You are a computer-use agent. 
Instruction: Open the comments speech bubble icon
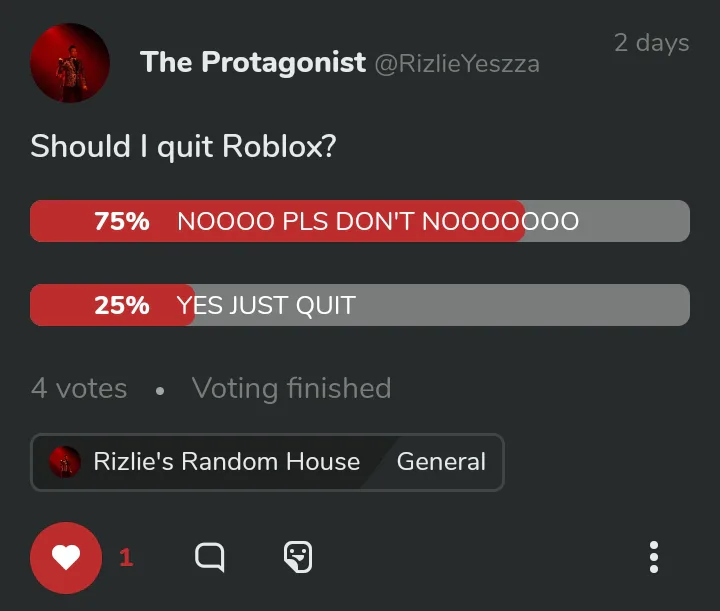pyautogui.click(x=210, y=557)
